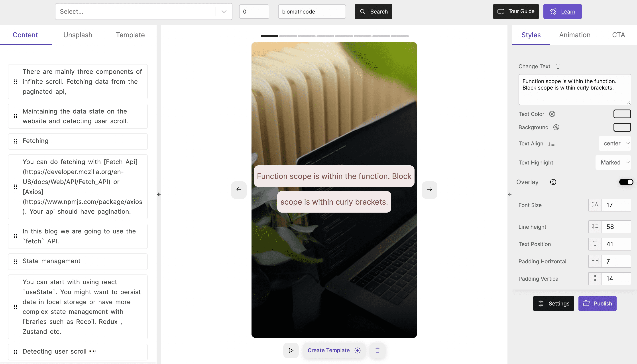Viewport: 637px width, 364px height.
Task: Expand the Text Highlight dropdown
Action: [614, 162]
